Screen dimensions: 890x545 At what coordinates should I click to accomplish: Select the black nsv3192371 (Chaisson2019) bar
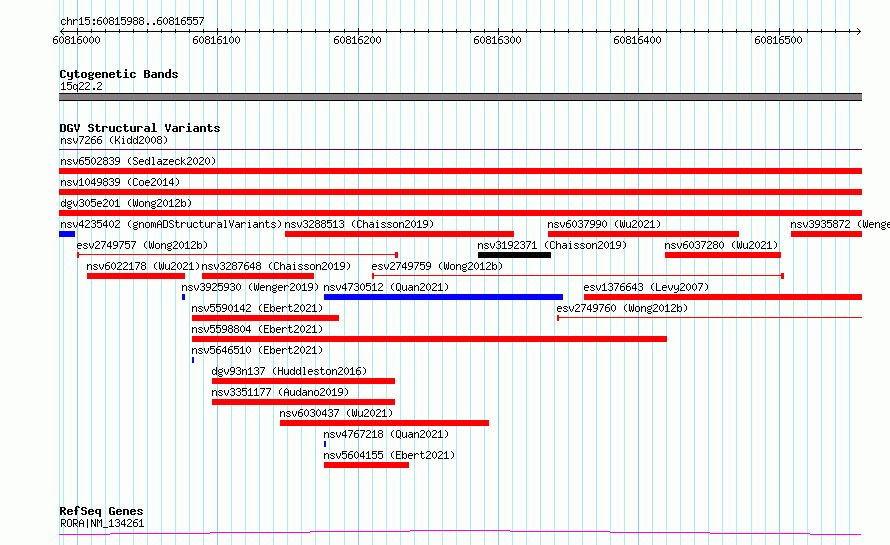click(514, 255)
